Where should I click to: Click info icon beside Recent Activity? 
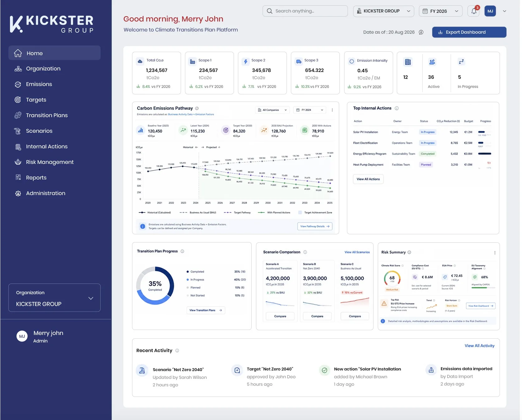point(177,351)
